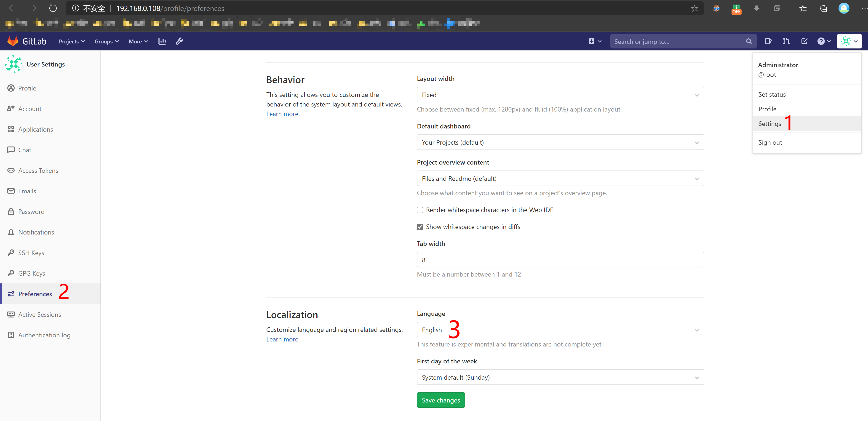
Task: Enable Render whitespace characters in Web IDE
Action: click(420, 210)
